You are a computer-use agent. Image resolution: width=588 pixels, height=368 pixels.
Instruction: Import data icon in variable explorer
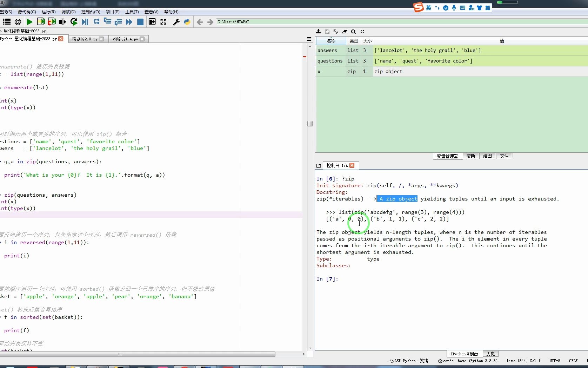(318, 32)
